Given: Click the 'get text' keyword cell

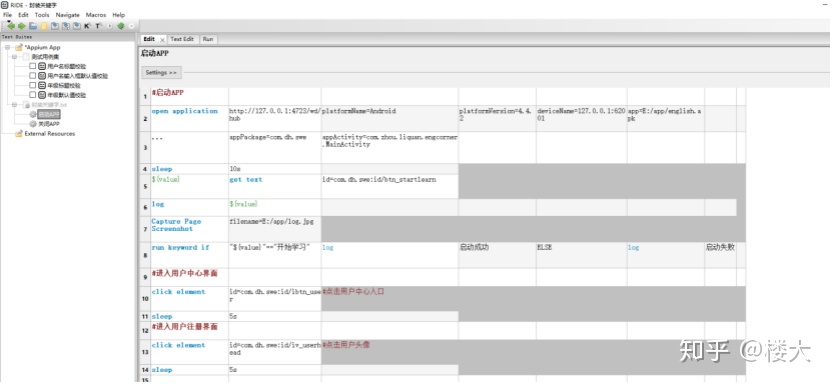Looking at the screenshot, I should click(x=275, y=186).
